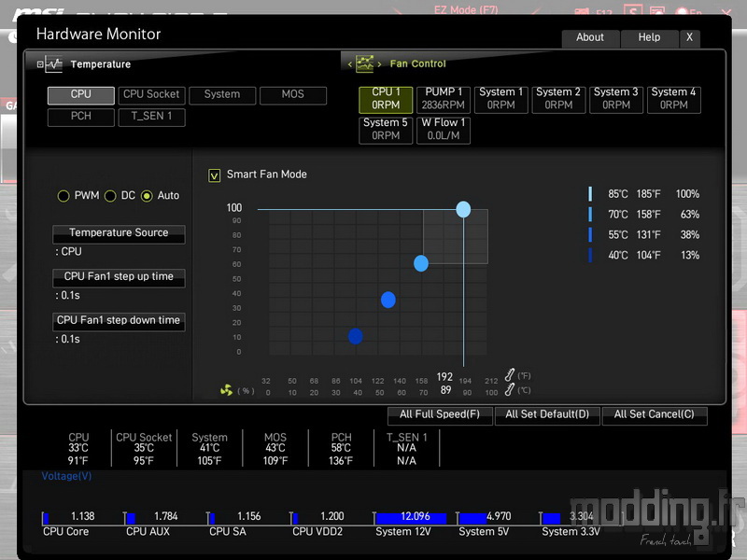Click the System 12V voltage bar
Screen dimensions: 747x560
(x=411, y=518)
